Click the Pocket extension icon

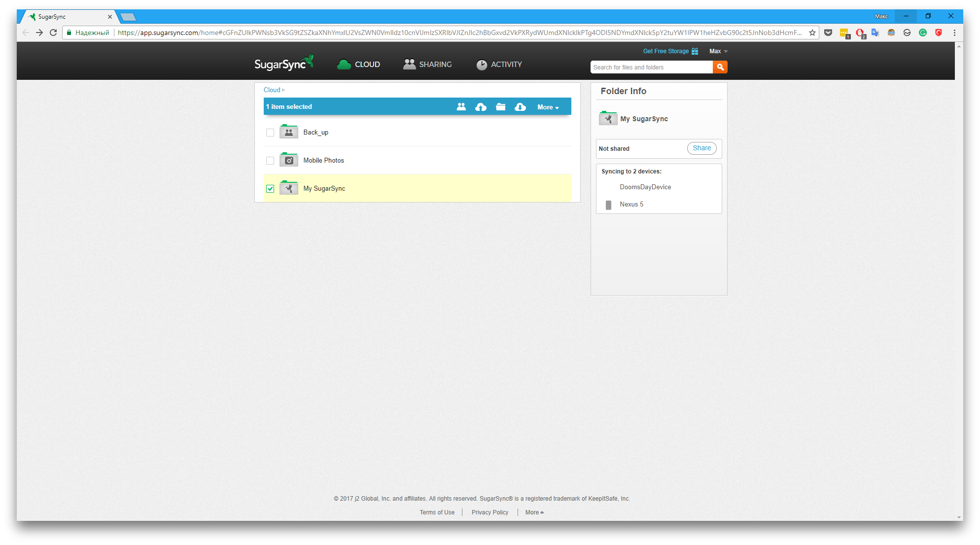[x=828, y=33]
